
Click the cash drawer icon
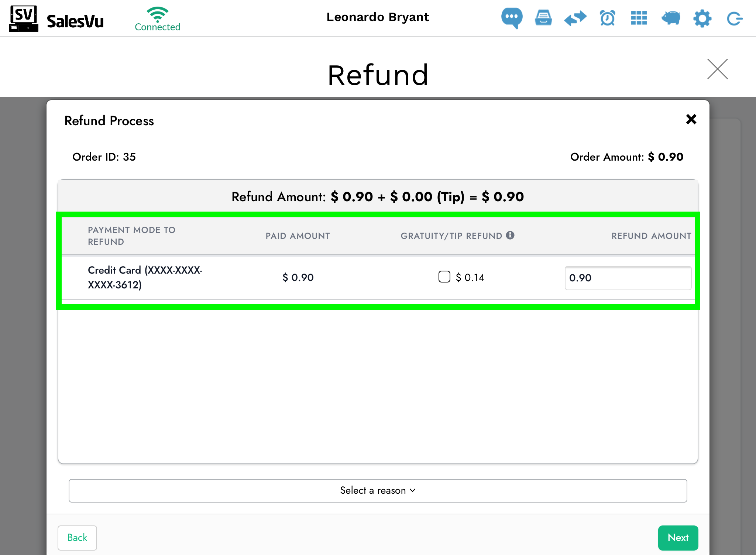pos(543,18)
